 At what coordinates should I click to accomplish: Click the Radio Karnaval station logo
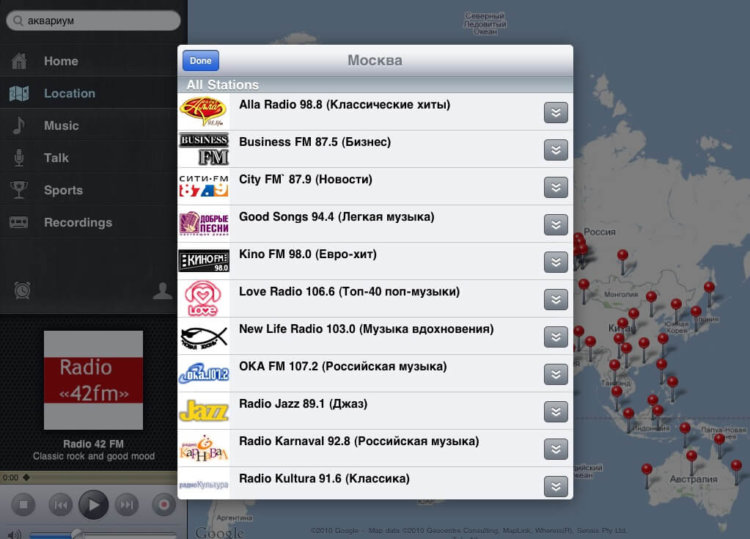[204, 448]
